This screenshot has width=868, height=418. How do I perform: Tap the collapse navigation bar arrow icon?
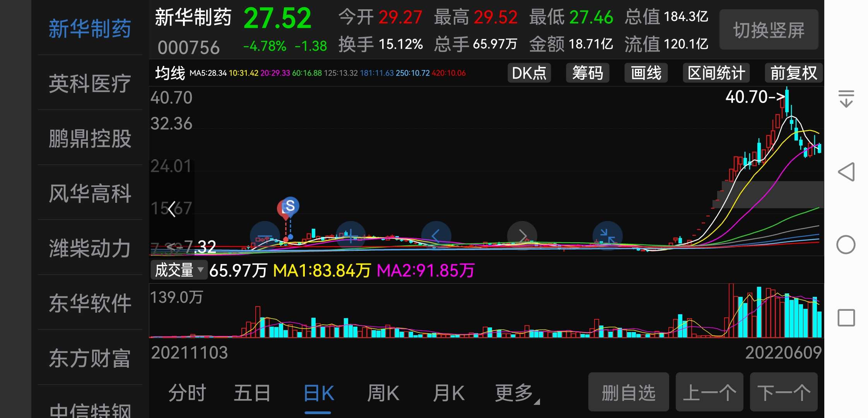[x=846, y=99]
